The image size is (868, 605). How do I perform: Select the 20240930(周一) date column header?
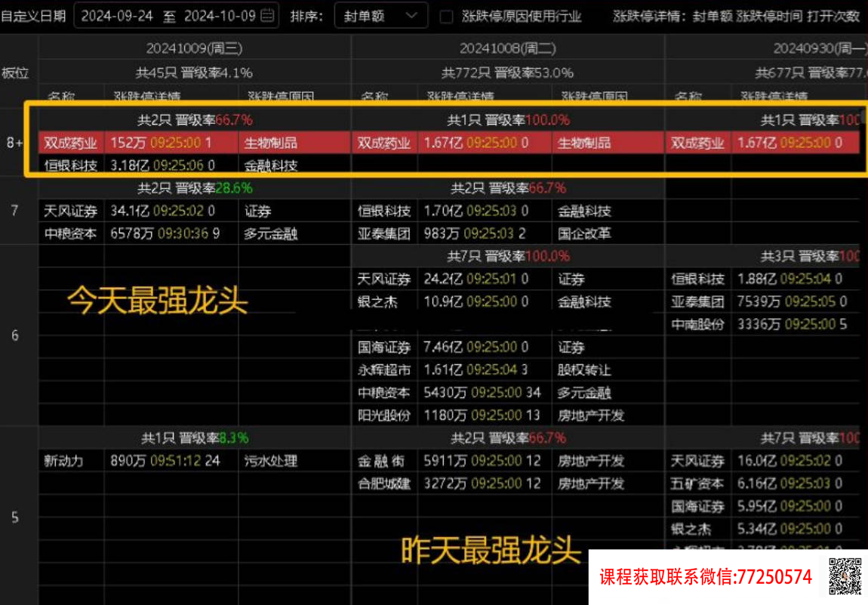tap(820, 49)
